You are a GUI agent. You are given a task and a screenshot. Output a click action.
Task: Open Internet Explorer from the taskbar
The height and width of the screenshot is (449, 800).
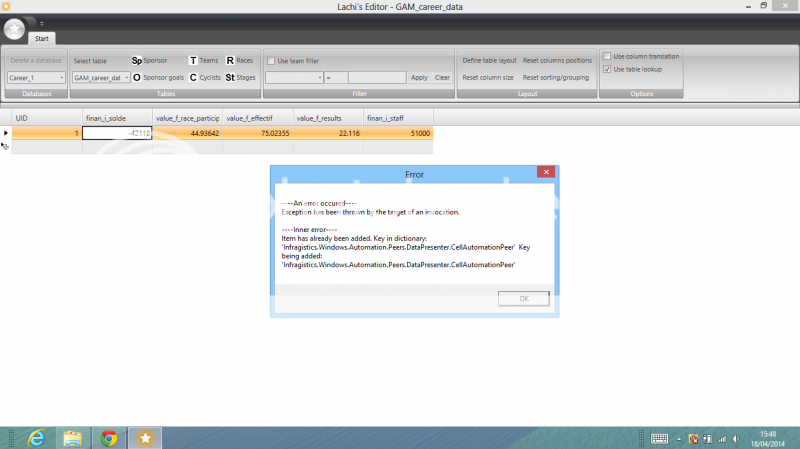coord(36,438)
